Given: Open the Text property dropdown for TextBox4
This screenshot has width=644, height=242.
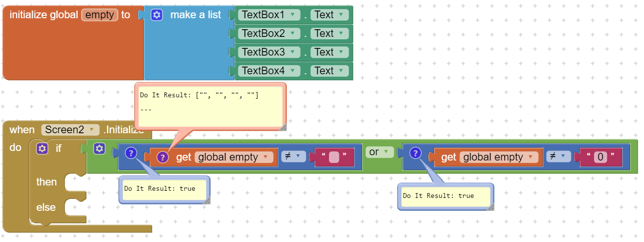Looking at the screenshot, I should (x=329, y=71).
